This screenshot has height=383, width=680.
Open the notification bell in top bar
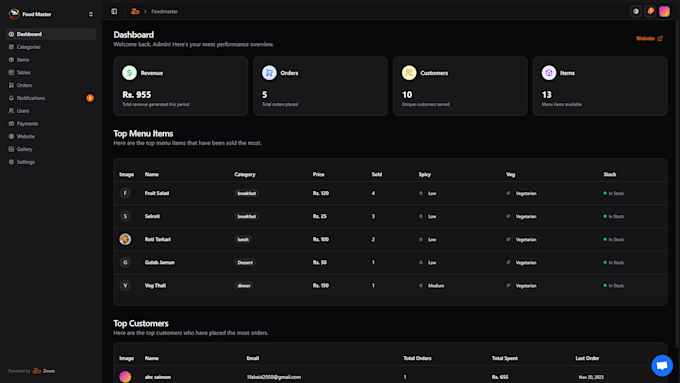click(x=650, y=11)
